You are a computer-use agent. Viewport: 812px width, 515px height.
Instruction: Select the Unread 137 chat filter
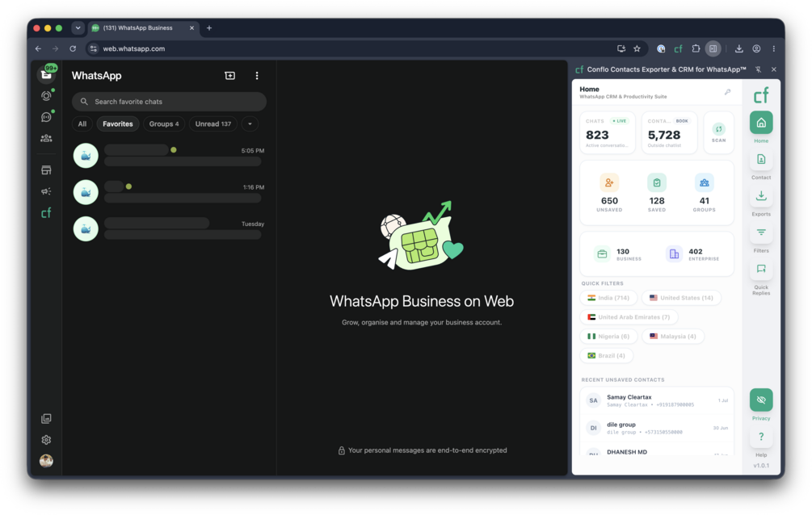(212, 124)
